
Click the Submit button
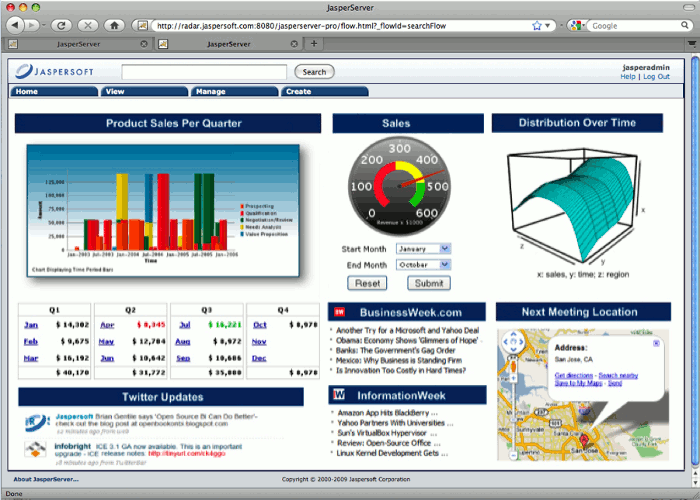(x=429, y=283)
